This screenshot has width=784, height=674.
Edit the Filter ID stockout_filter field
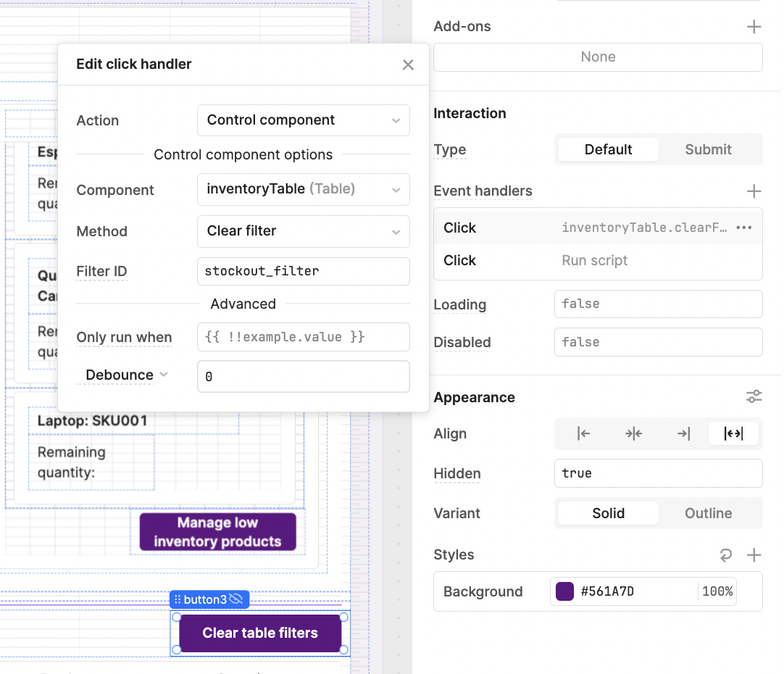click(304, 272)
